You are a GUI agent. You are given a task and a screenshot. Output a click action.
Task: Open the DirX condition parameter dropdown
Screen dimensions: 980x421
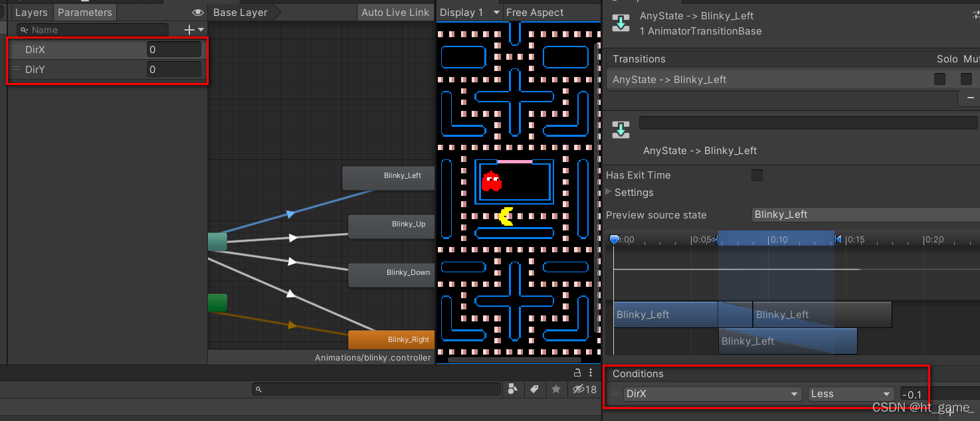click(712, 394)
